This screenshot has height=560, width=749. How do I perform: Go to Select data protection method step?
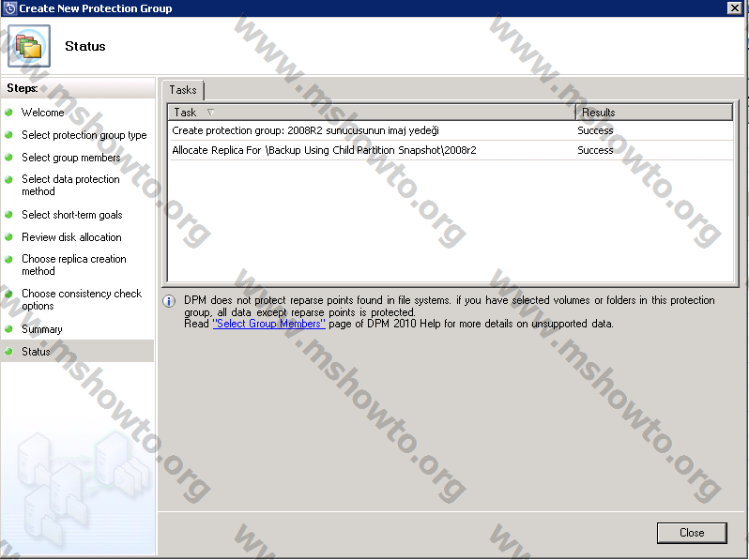(x=70, y=185)
